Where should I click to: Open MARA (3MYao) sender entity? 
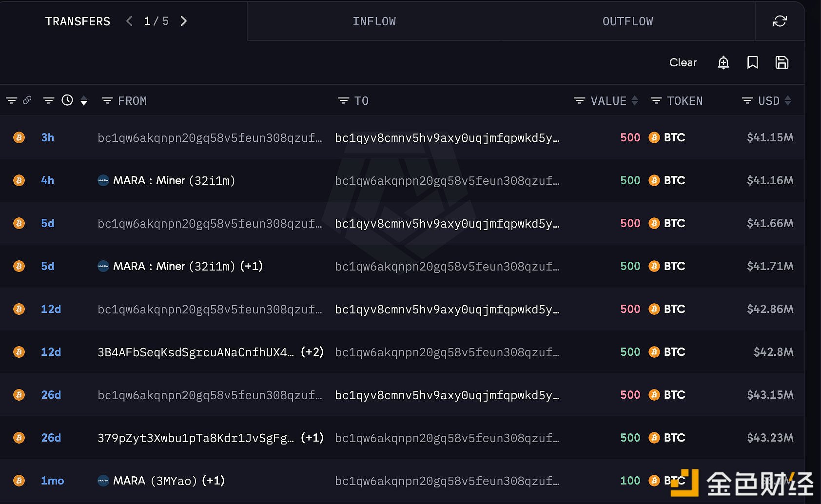tap(155, 481)
